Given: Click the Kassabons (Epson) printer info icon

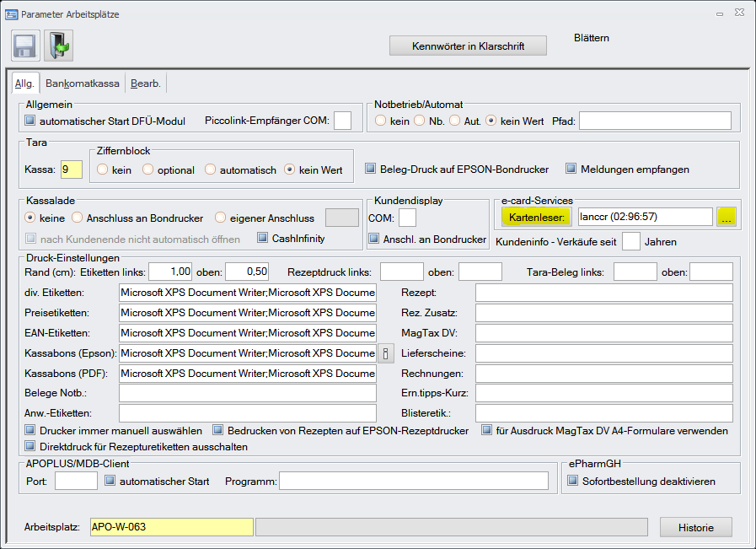Looking at the screenshot, I should [384, 353].
